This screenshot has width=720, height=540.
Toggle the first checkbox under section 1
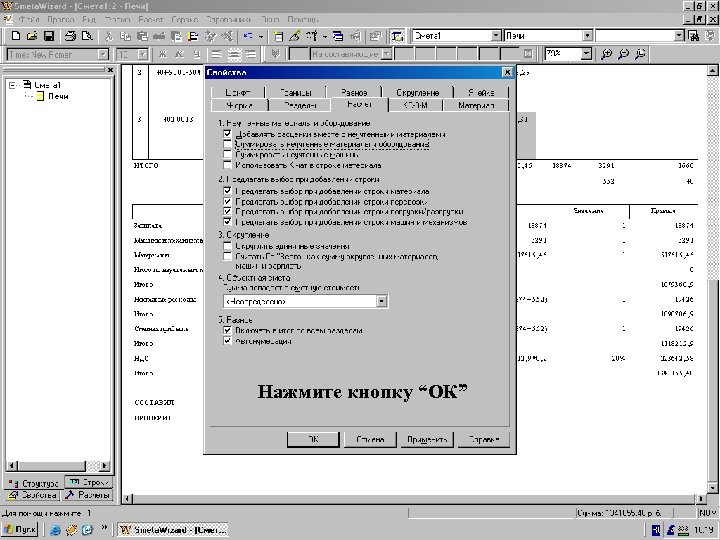pos(227,134)
